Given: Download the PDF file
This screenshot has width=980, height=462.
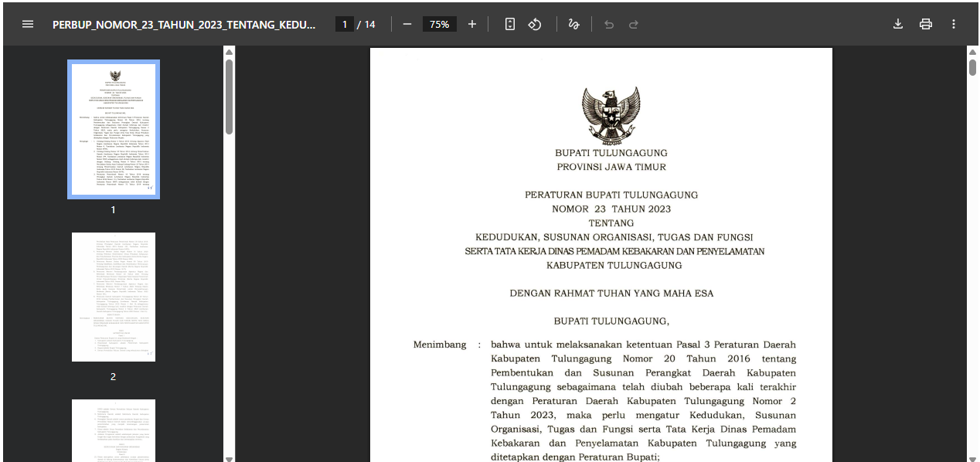Looking at the screenshot, I should click(898, 24).
